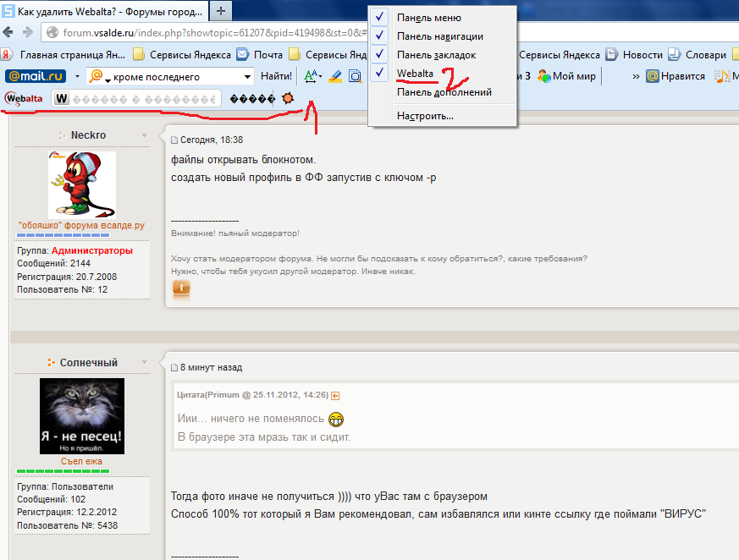
Task: Expand the dropdown arrow beside Солнечный's username
Action: click(x=144, y=362)
